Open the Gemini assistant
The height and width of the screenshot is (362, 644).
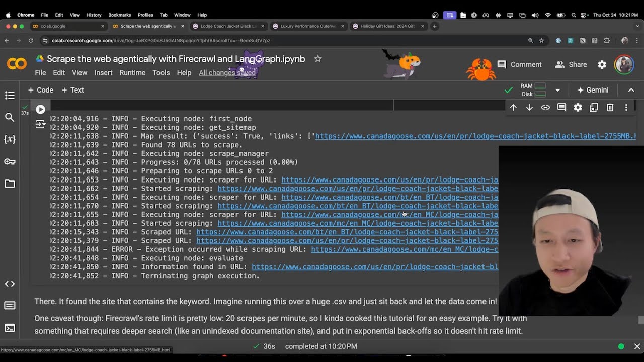pos(593,90)
